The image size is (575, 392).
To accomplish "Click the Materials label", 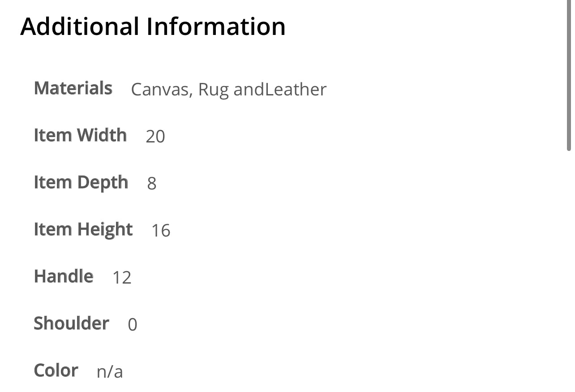I will click(73, 88).
